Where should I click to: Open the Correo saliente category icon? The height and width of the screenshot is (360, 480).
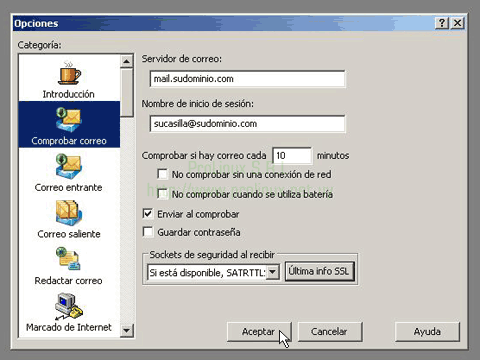(x=69, y=213)
